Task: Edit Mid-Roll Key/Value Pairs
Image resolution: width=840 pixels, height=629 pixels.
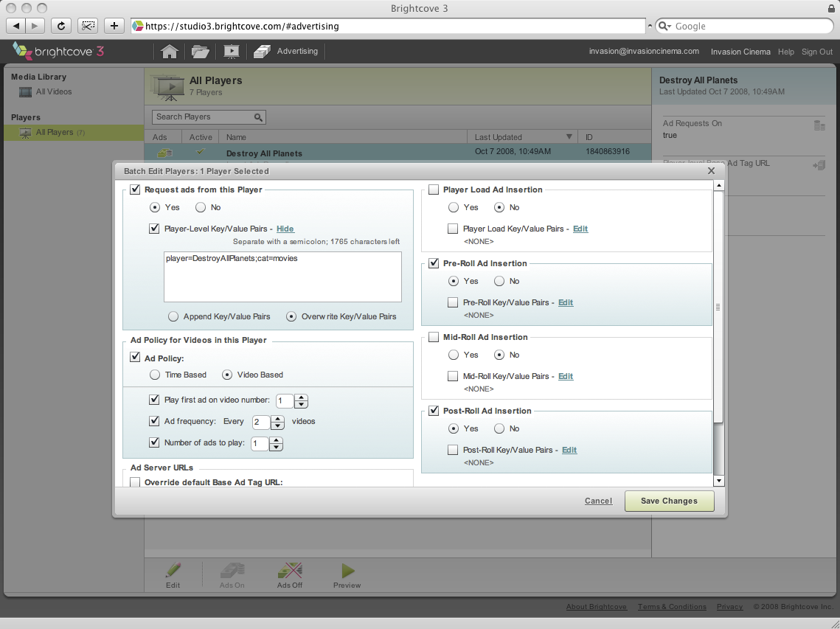Action: [x=566, y=377]
